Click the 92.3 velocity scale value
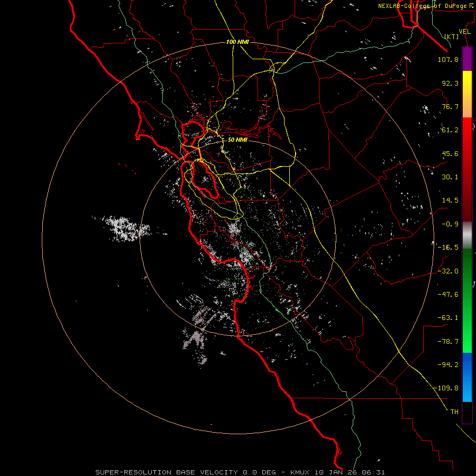The height and width of the screenshot is (476, 476). (x=450, y=83)
